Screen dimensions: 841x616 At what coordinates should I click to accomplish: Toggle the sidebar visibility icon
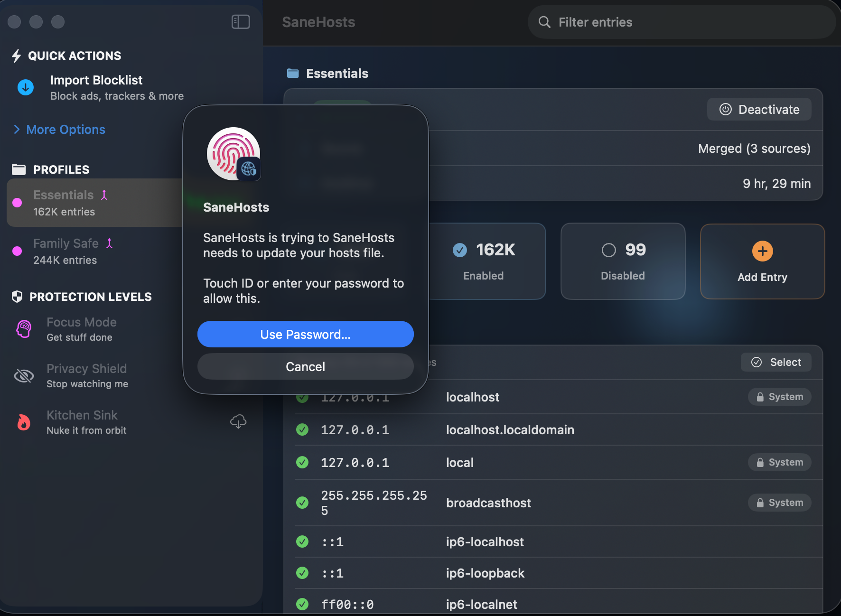click(x=241, y=21)
